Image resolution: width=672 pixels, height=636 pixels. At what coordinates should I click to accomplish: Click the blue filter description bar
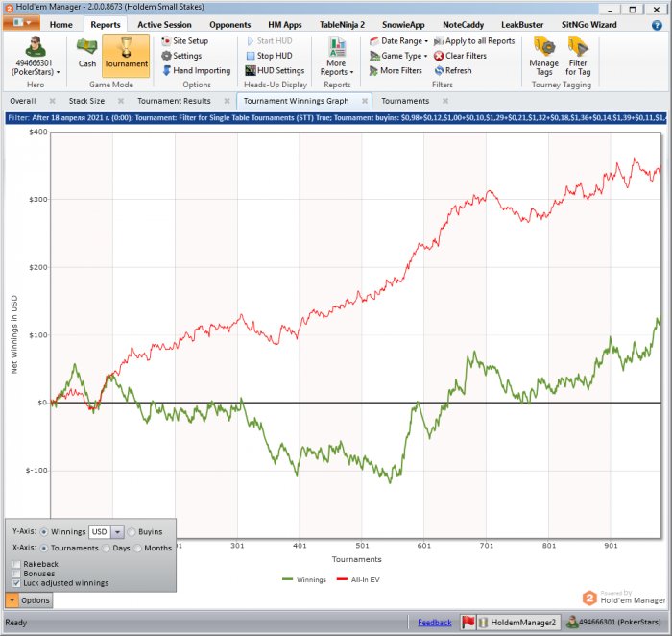coord(336,118)
